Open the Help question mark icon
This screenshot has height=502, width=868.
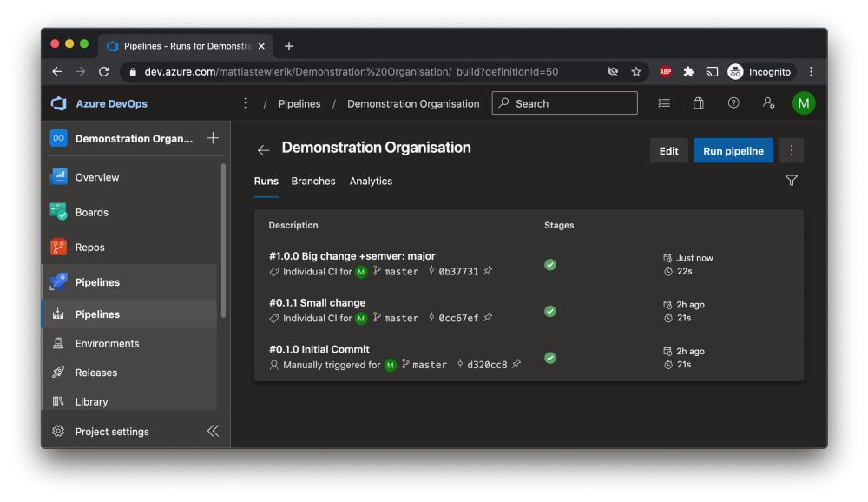(x=733, y=103)
